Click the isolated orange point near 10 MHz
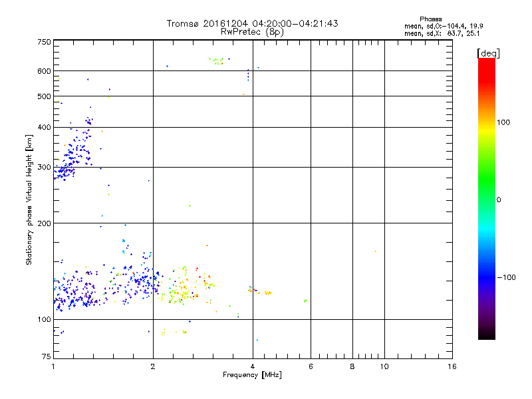 375,251
